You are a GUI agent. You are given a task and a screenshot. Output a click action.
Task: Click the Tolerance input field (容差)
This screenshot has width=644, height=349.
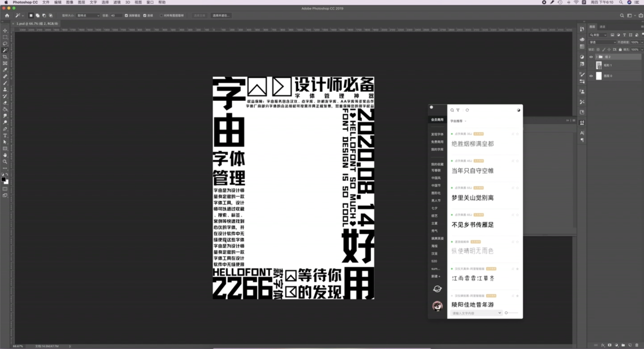pyautogui.click(x=115, y=16)
